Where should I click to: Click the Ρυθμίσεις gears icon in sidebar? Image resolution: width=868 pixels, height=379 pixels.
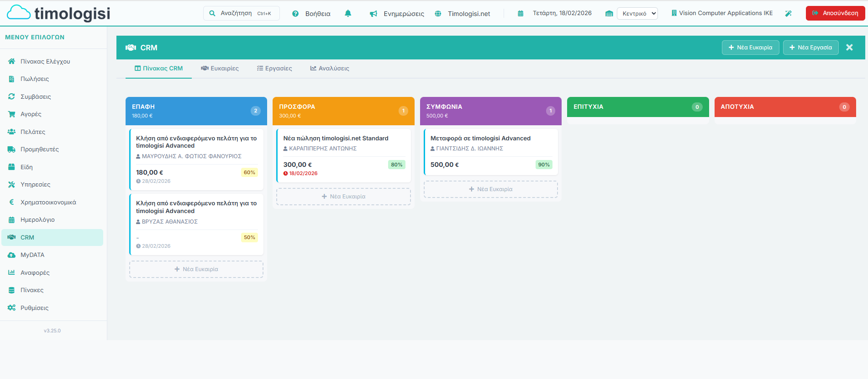[x=11, y=308]
